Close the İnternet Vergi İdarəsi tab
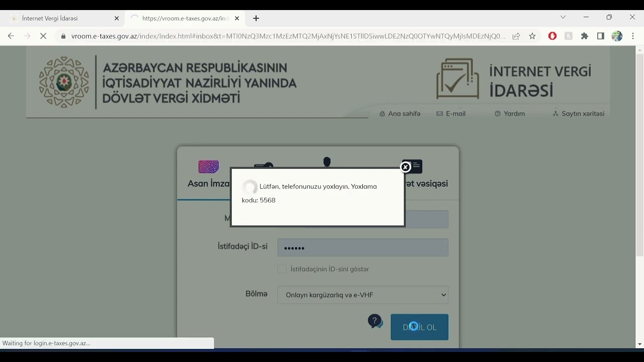The width and height of the screenshot is (644, 362). 117,18
